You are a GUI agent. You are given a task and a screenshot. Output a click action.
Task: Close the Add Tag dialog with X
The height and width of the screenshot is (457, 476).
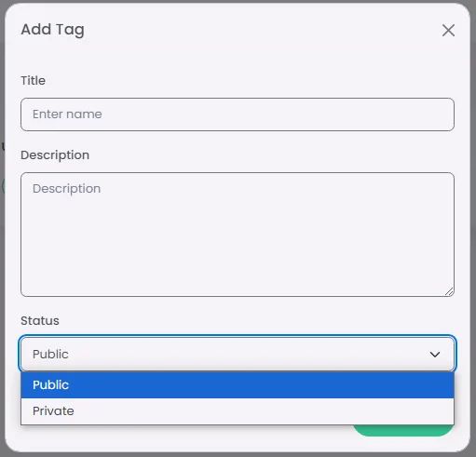tap(448, 31)
